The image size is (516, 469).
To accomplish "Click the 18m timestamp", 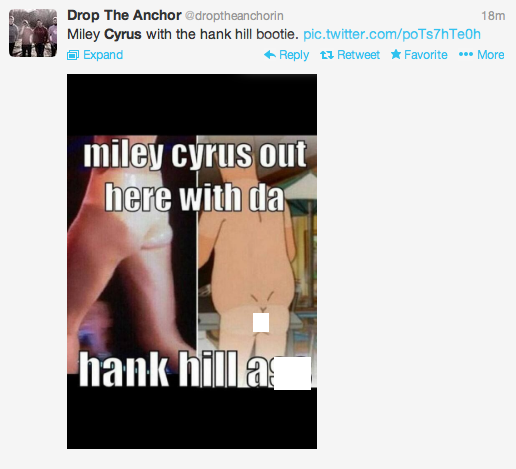I will (493, 16).
